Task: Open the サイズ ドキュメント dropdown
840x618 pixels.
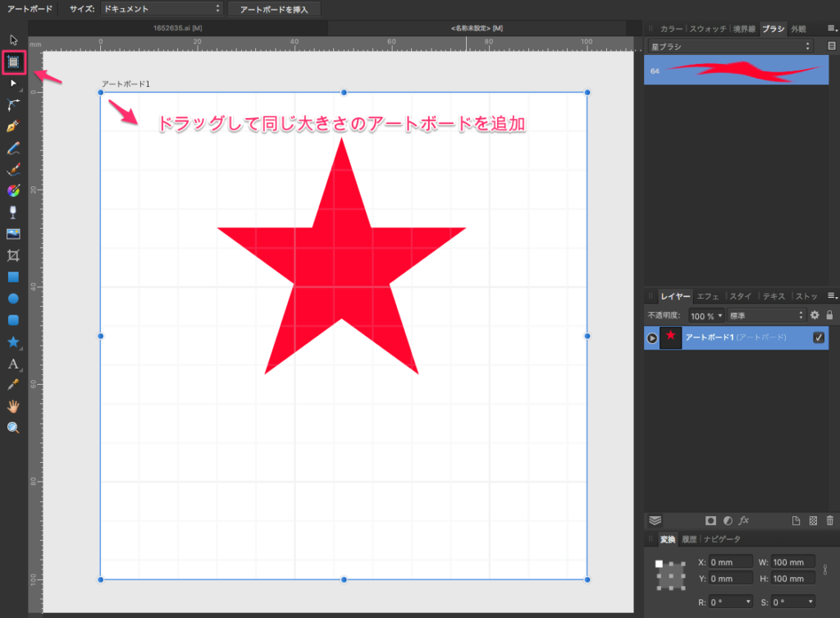Action: (x=161, y=9)
